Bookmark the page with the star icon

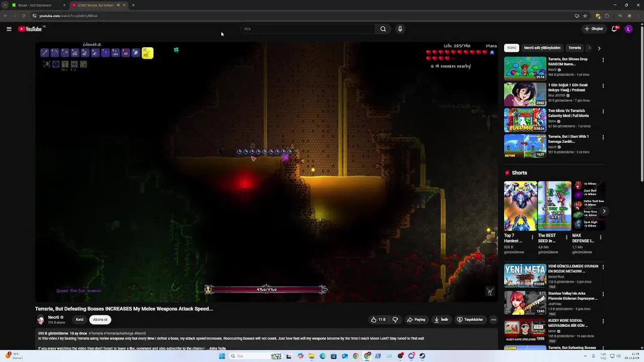[x=585, y=16]
